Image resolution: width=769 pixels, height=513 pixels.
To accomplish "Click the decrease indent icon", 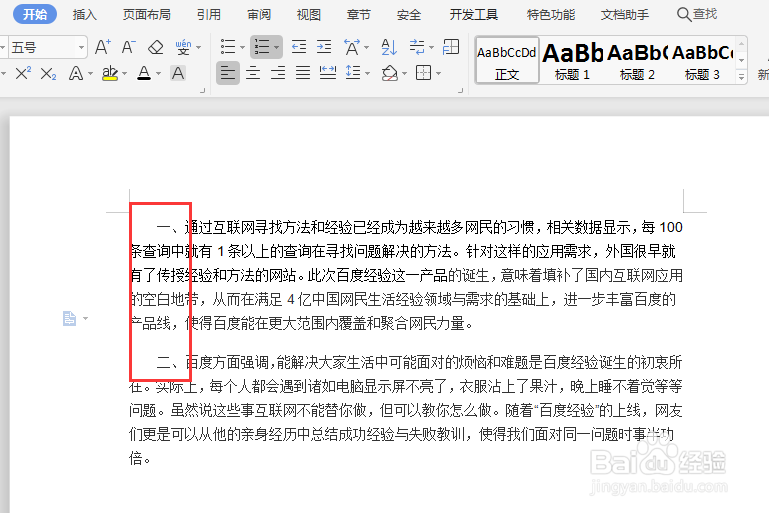I will point(299,47).
